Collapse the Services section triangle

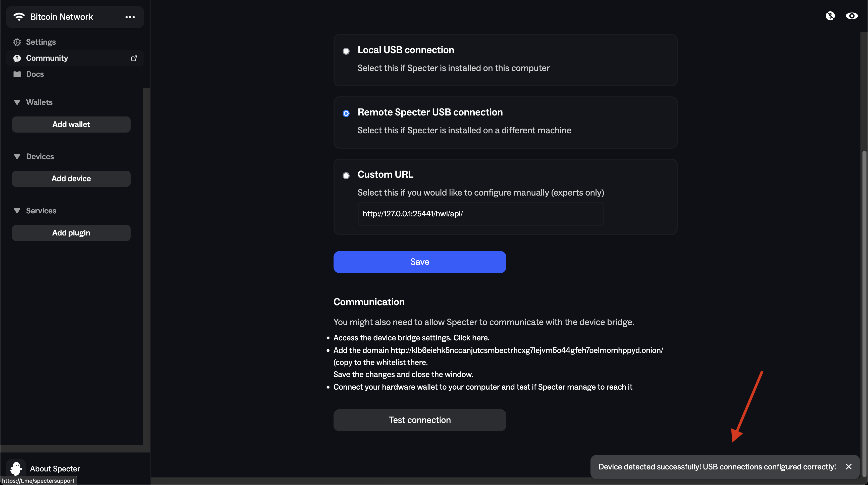(17, 211)
